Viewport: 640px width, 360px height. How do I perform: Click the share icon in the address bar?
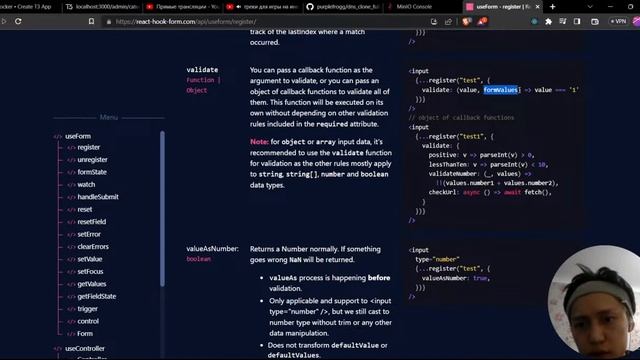(x=448, y=22)
